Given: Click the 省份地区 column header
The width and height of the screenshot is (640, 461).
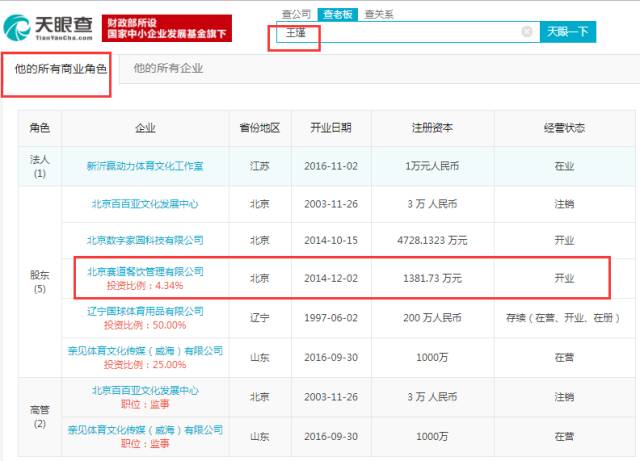Looking at the screenshot, I should coord(260,128).
